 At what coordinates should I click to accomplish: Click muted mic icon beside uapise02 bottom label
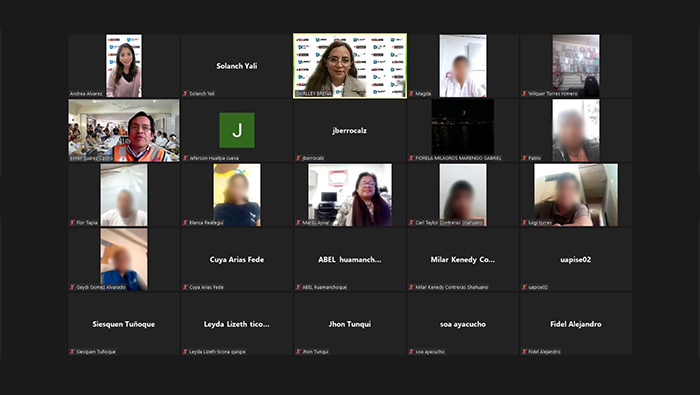pos(524,287)
